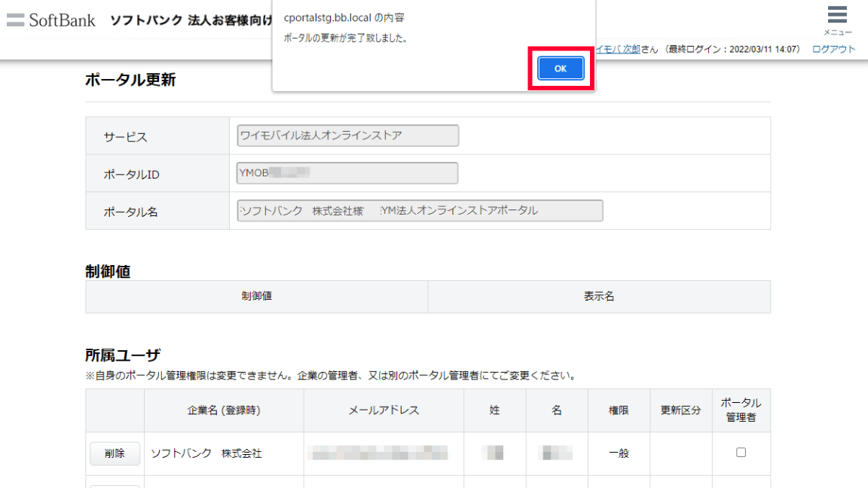Select the 企業名 (登録時) column header
This screenshot has height=488, width=868.
tap(224, 410)
